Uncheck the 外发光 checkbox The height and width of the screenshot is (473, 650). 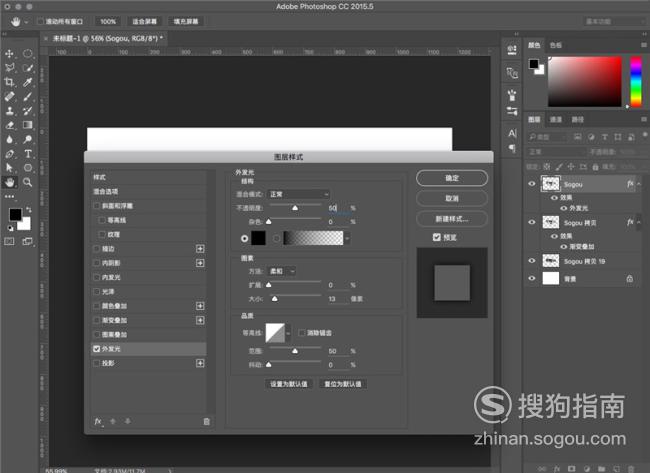(97, 349)
